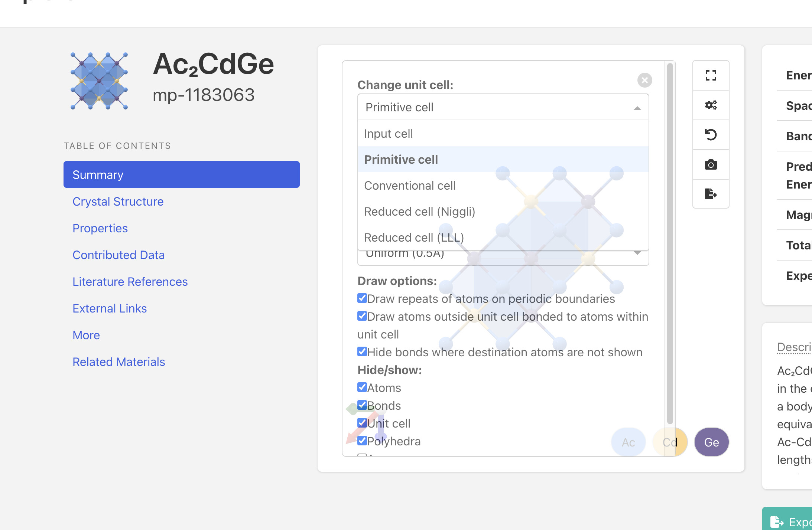
Task: Disable the Polyhedra checkbox
Action: [362, 441]
